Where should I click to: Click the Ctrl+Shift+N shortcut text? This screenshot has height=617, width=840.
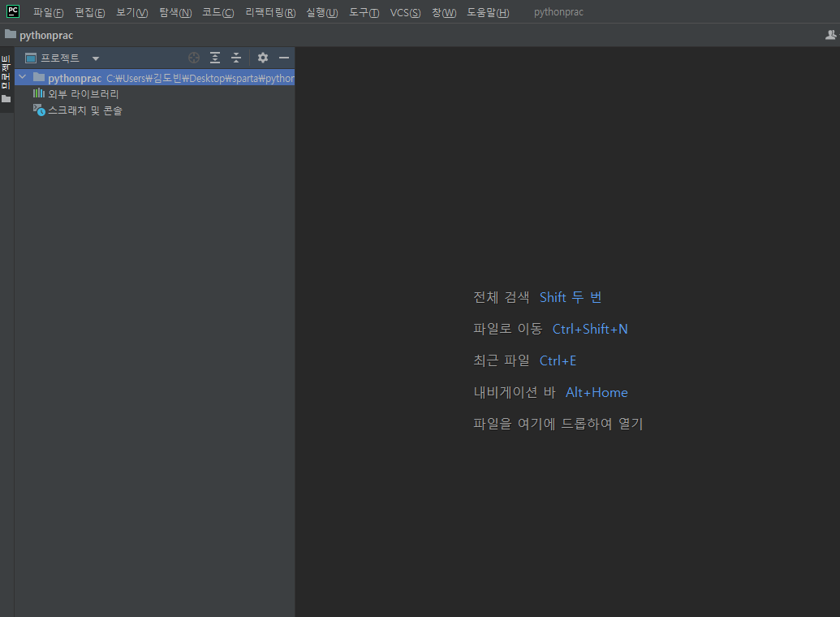pos(590,329)
